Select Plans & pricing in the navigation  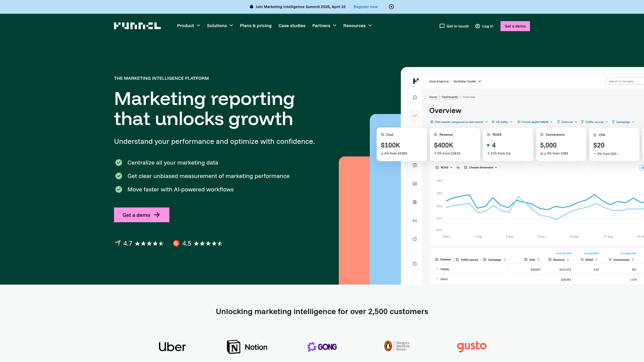coord(256,25)
